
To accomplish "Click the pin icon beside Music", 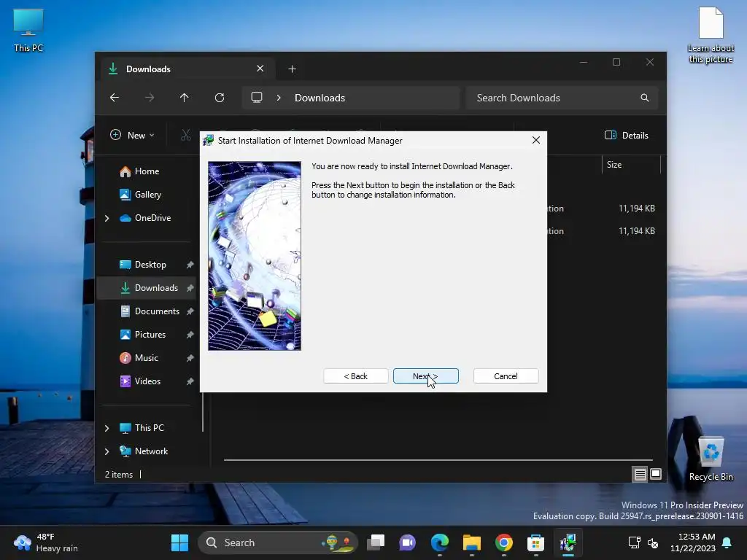I will coord(190,357).
